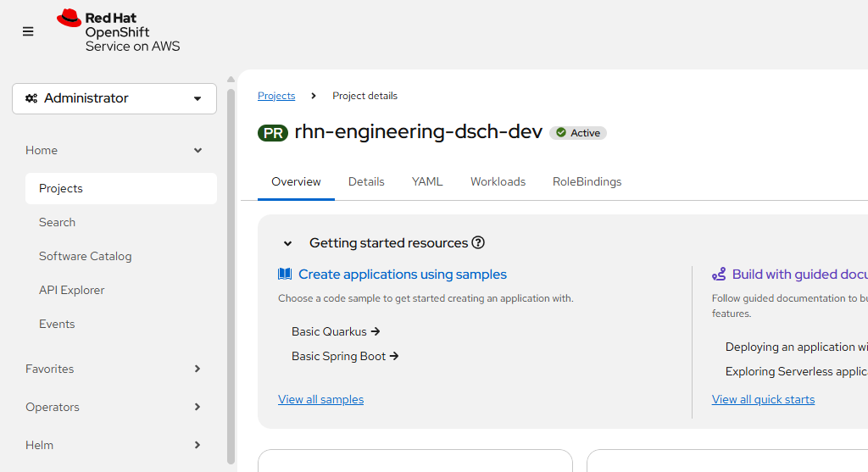This screenshot has height=472, width=868.
Task: Open the View all samples link
Action: [x=320, y=400]
